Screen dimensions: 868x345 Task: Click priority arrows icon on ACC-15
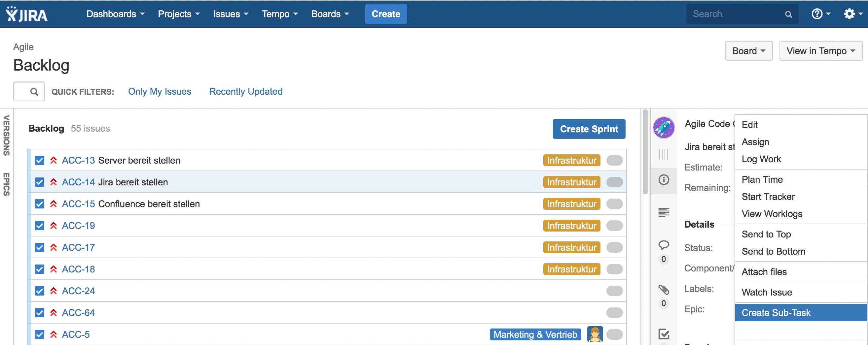[x=53, y=204]
